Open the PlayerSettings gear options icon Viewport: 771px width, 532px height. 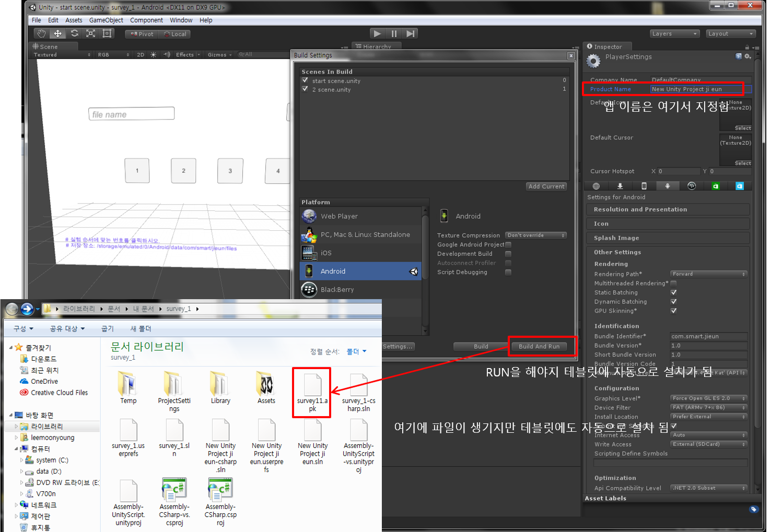[747, 56]
